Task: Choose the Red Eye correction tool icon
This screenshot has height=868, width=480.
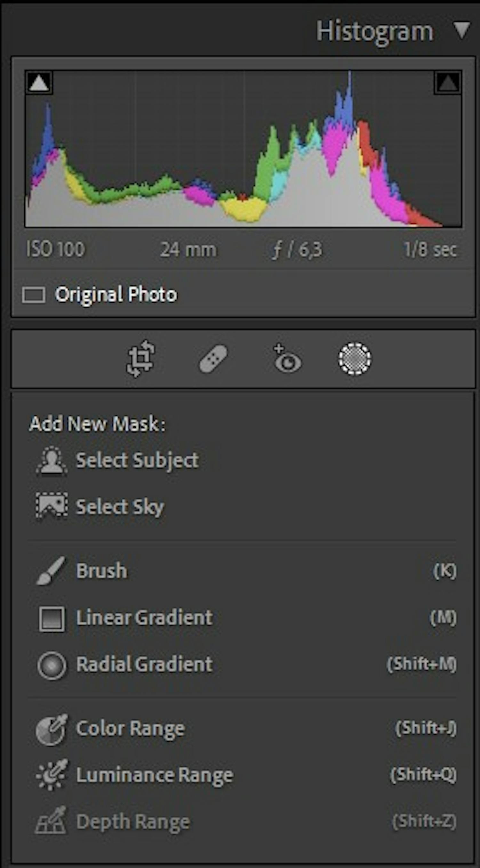Action: [287, 359]
